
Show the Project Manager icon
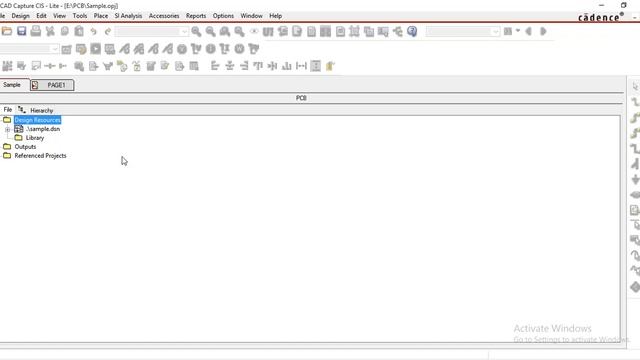point(398,31)
